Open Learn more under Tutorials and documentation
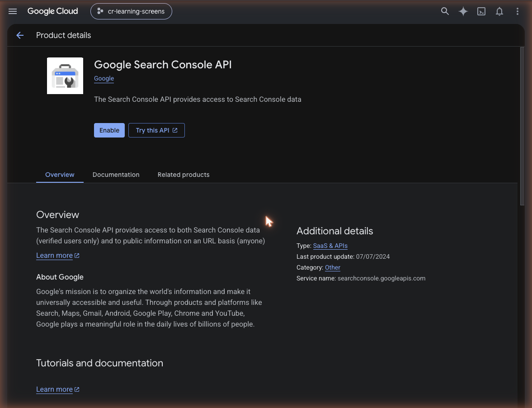 click(x=58, y=389)
